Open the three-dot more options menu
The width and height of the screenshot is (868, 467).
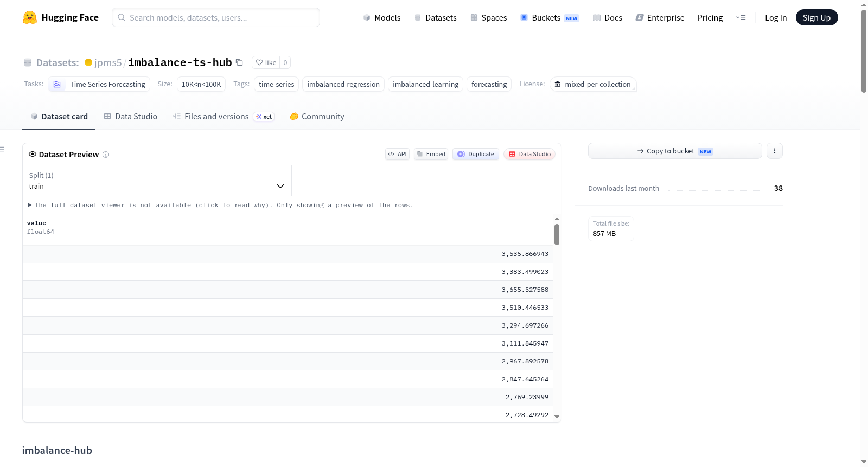[x=775, y=151]
